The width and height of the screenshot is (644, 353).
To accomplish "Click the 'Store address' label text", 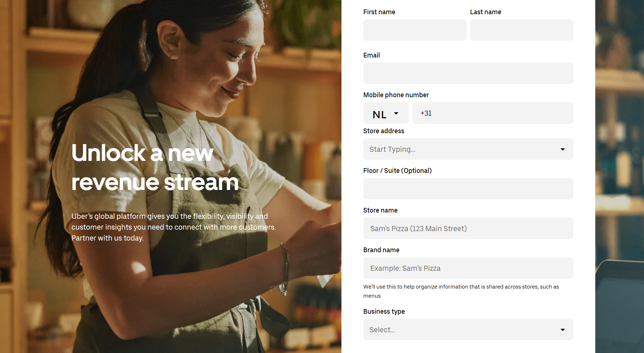I will tap(384, 131).
